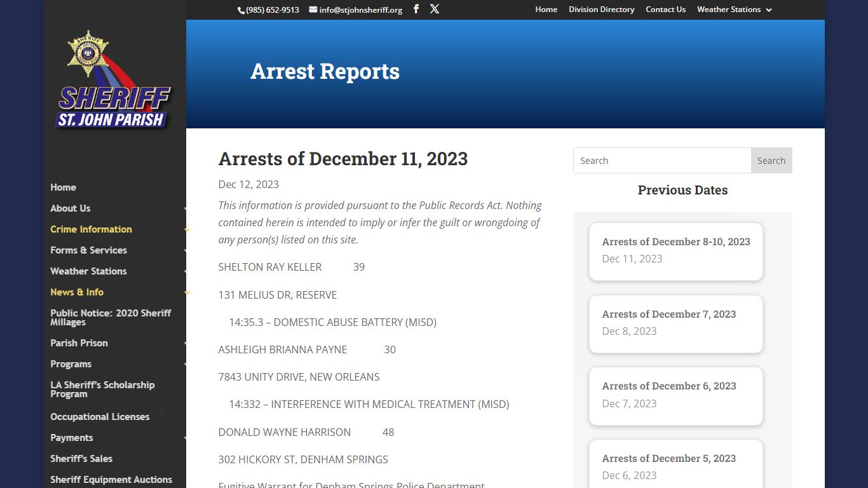Click the info@stjohnsheriff.org email link

point(361,10)
